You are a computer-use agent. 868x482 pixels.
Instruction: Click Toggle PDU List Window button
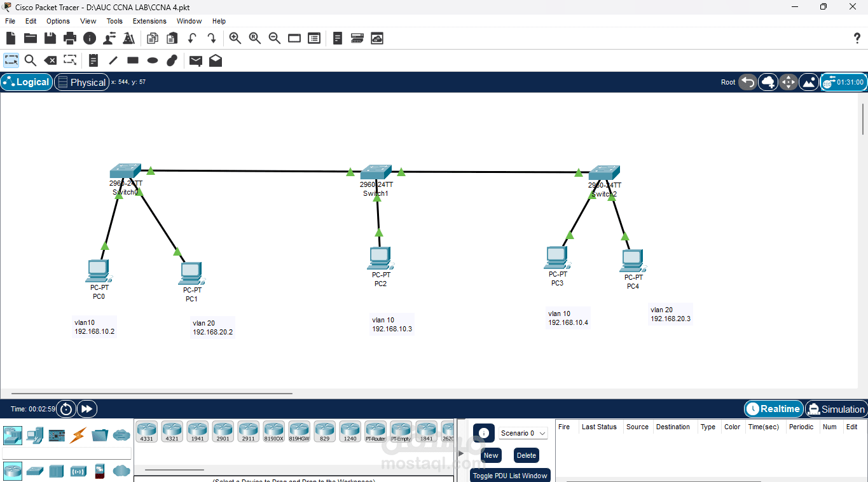tap(510, 476)
